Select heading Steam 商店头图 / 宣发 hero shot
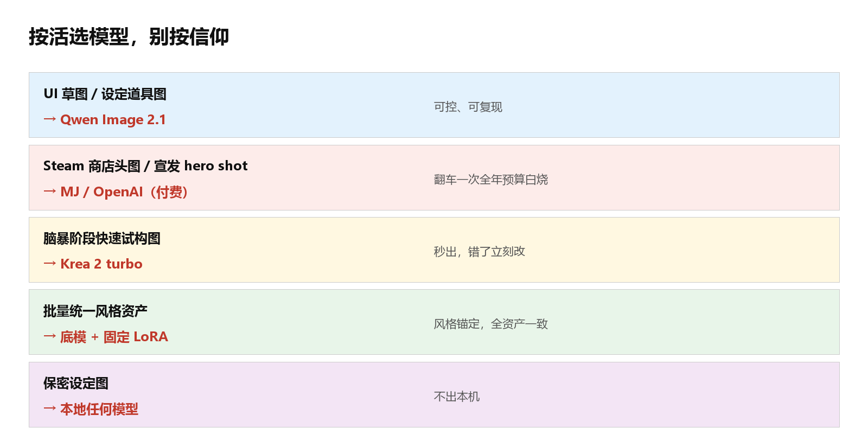The width and height of the screenshot is (868, 434). click(x=145, y=166)
